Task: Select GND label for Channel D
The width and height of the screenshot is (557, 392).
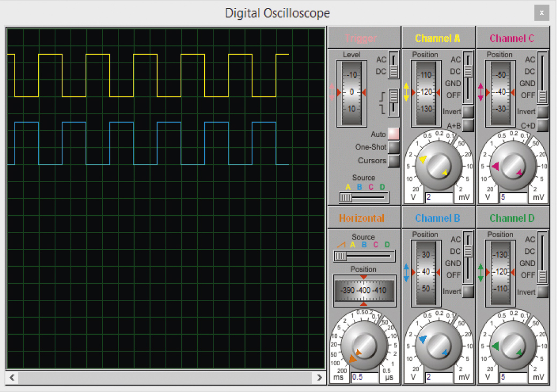Action: tap(528, 263)
